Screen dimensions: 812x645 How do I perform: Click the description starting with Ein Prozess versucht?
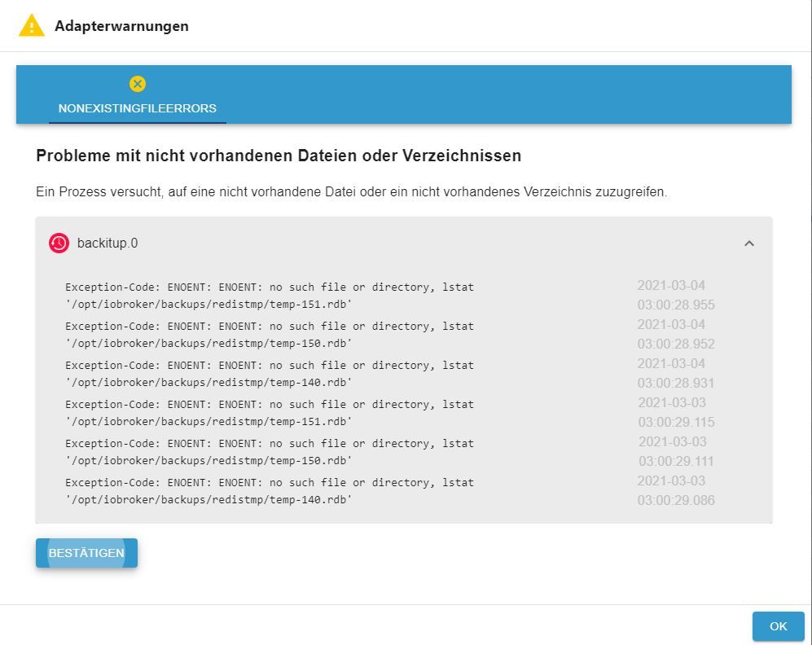[x=351, y=192]
